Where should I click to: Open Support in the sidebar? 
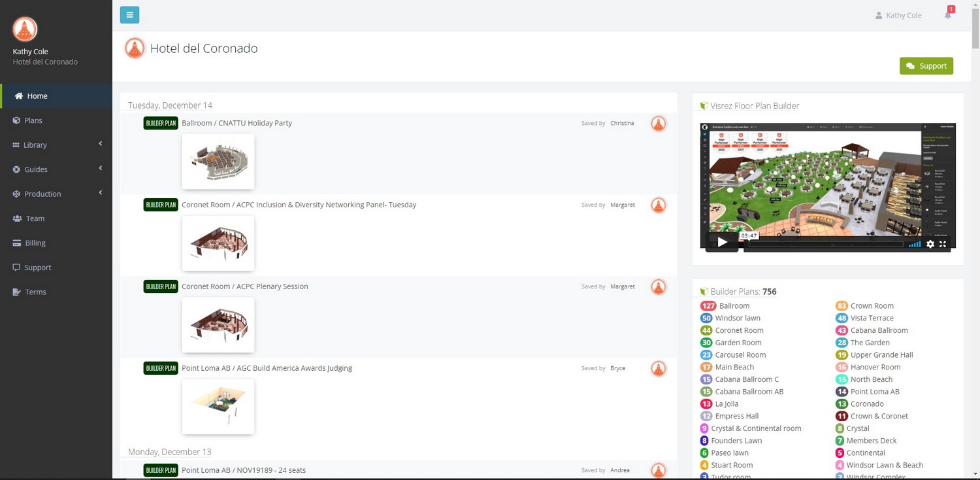click(x=56, y=267)
